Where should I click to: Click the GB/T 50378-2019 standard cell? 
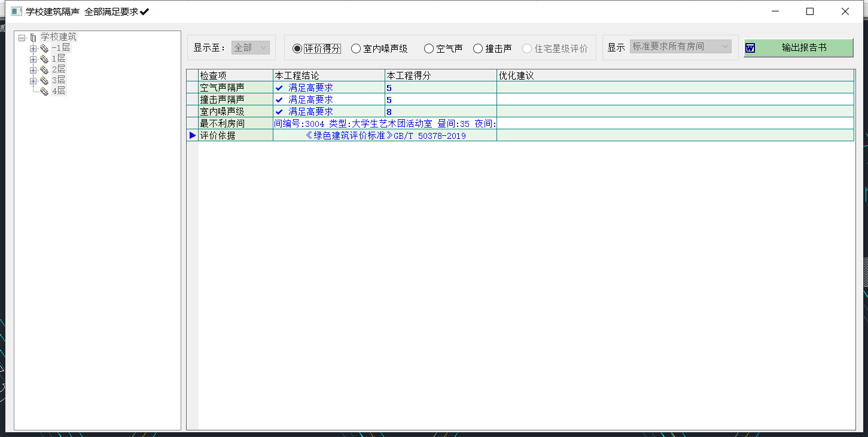click(385, 136)
